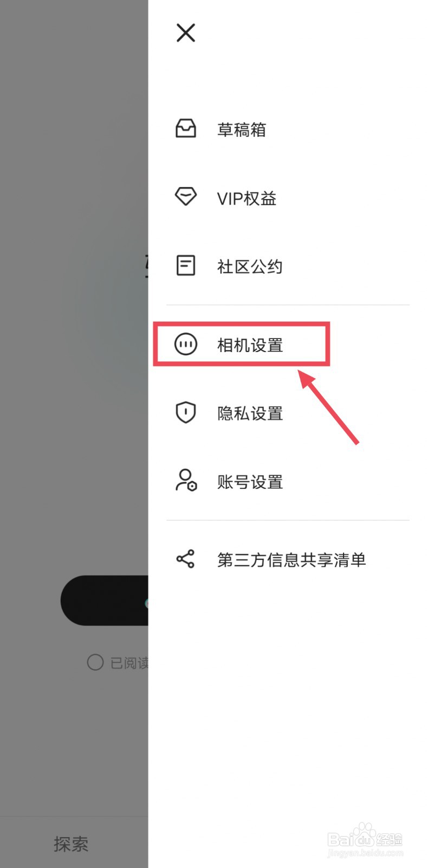
Task: Click the share nodes icon
Action: [185, 559]
